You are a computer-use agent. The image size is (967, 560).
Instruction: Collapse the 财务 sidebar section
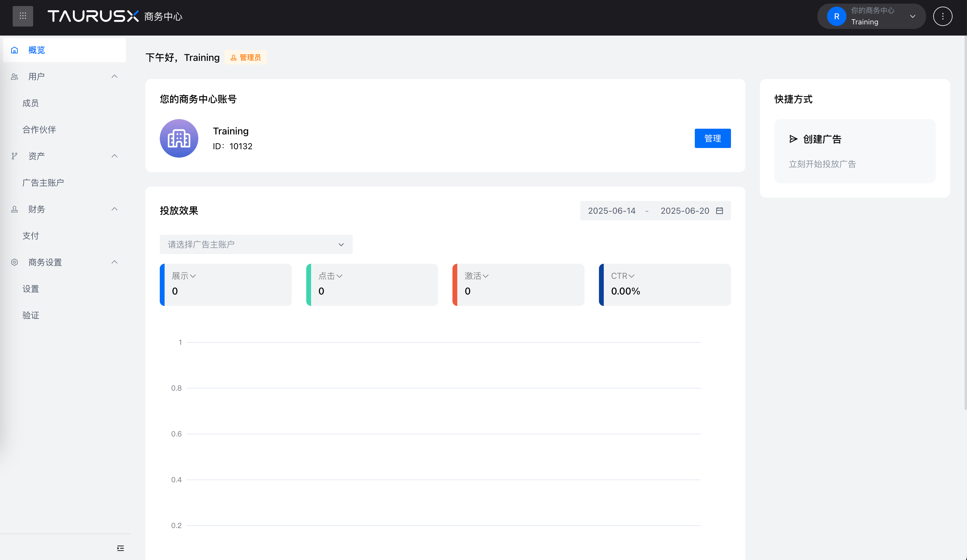(114, 209)
